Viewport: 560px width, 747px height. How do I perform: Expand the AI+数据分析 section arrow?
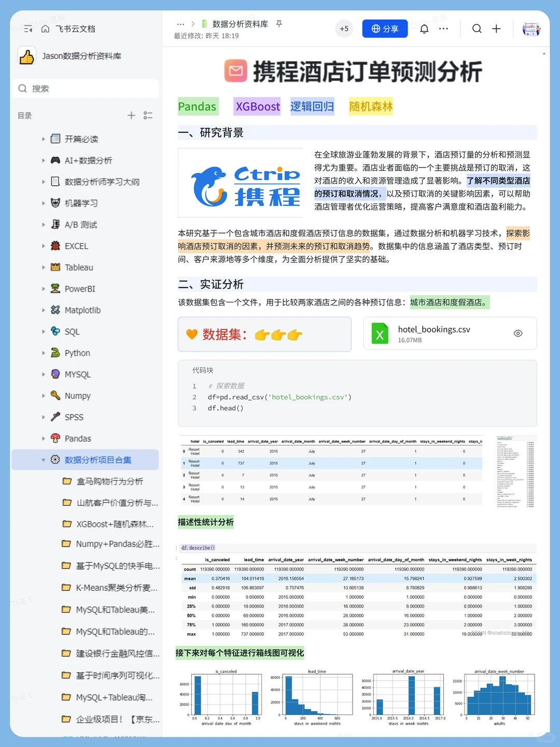(44, 160)
